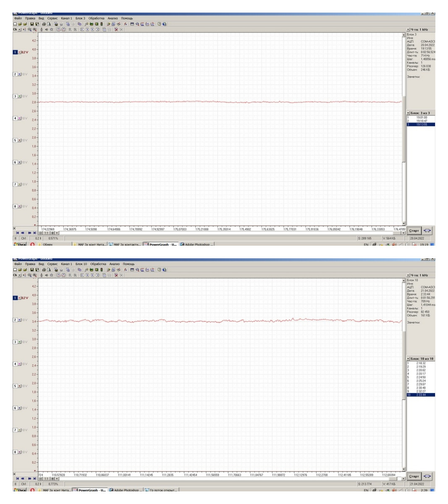
Task: Toggle channel 3 in Блок 3 window
Action: tap(15, 96)
